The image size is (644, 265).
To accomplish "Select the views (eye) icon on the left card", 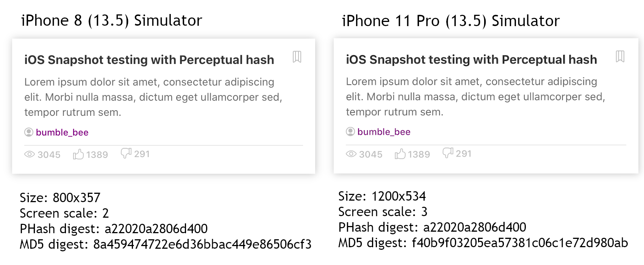I will (30, 154).
